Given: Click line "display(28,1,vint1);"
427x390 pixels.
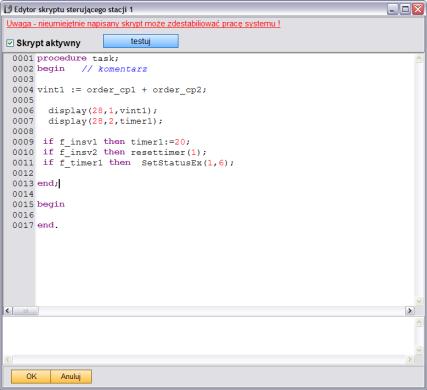Looking at the screenshot, I should [x=103, y=111].
